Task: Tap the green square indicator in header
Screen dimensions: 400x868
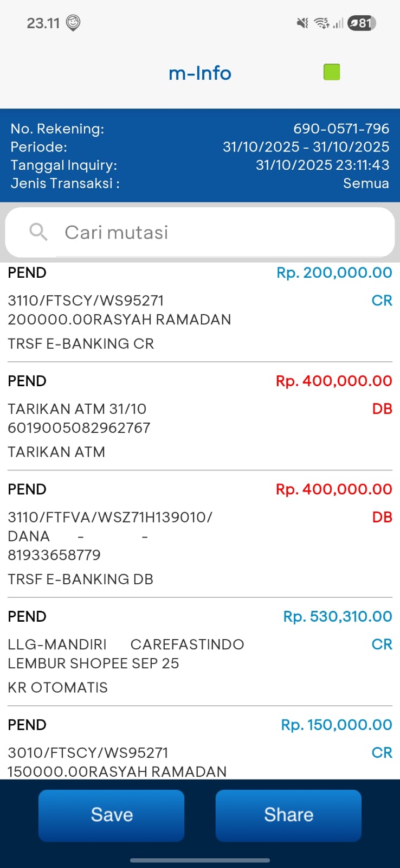Action: [x=332, y=72]
